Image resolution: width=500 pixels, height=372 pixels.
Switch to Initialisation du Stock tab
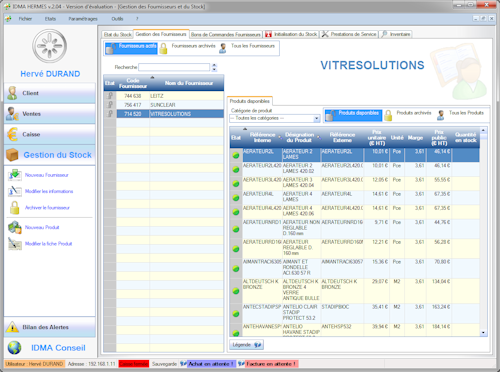tap(291, 34)
